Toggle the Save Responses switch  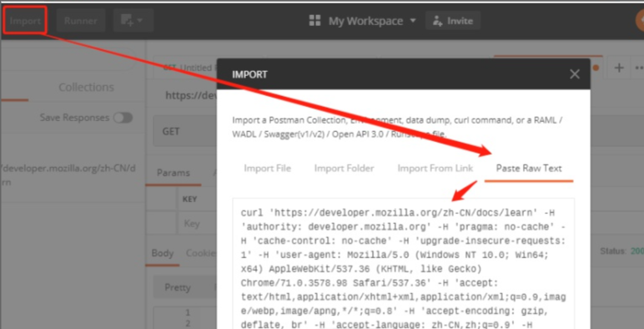(123, 118)
